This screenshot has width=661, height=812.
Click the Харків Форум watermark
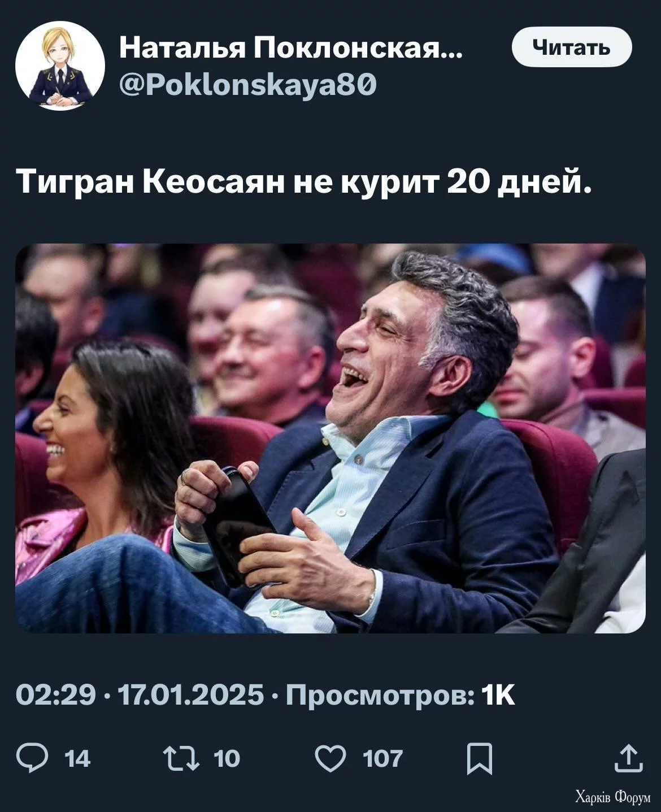pos(612,797)
